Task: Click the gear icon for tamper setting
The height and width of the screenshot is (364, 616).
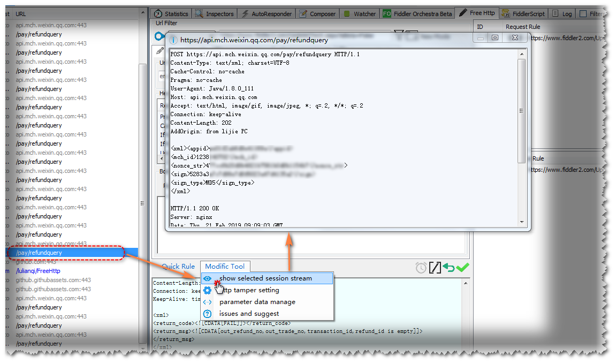Action: (x=208, y=290)
